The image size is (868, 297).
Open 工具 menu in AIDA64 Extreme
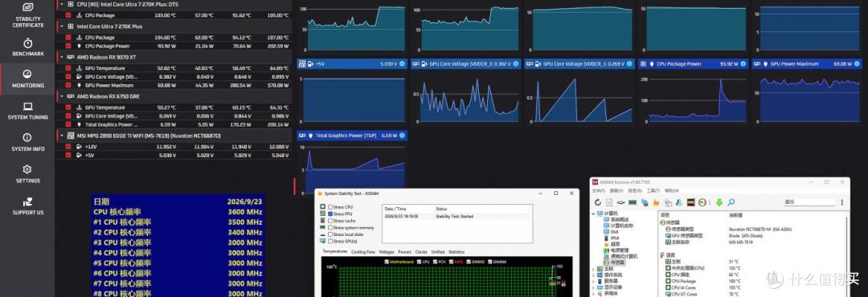(x=653, y=191)
